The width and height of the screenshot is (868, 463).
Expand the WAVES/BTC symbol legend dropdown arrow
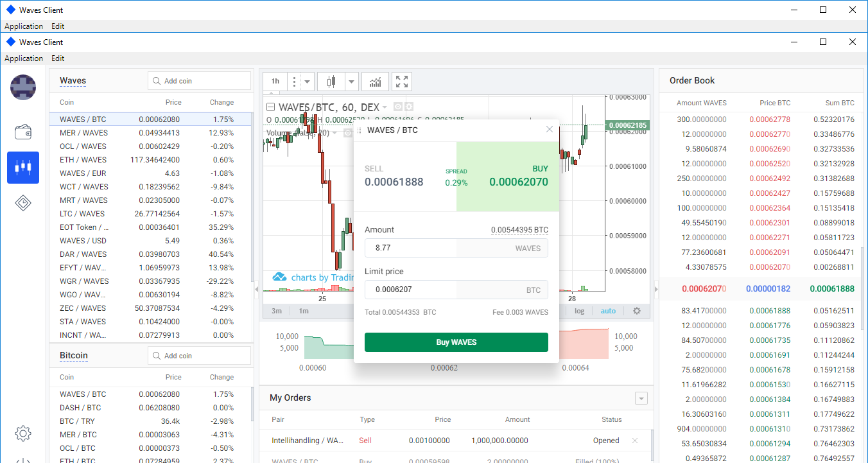click(x=385, y=107)
